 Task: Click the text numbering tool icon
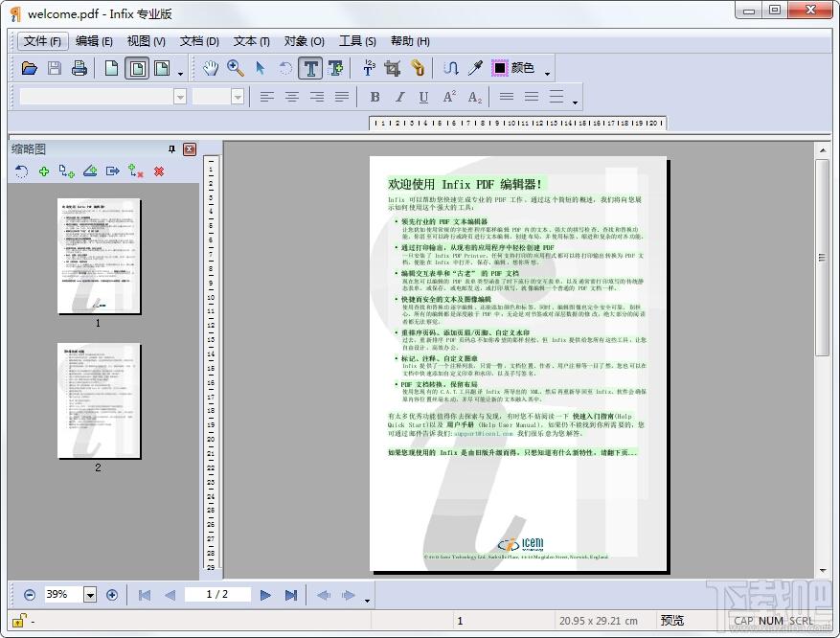pyautogui.click(x=369, y=68)
